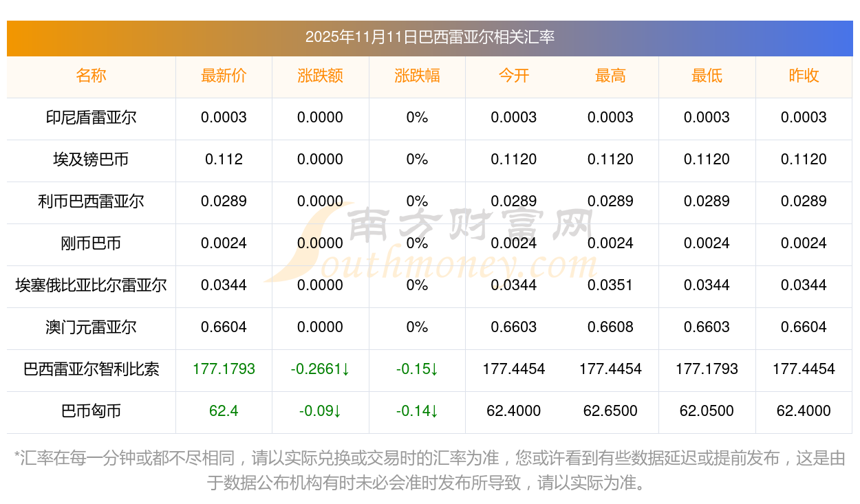This screenshot has height=504, width=860.
Task: Select the row name '埃及镑巴币'
Action: click(x=91, y=160)
